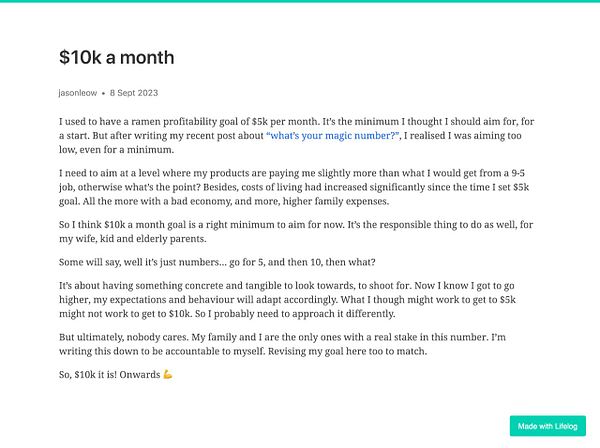The width and height of the screenshot is (600, 448).
Task: Click the "$10k a month" post title
Action: pos(117,58)
